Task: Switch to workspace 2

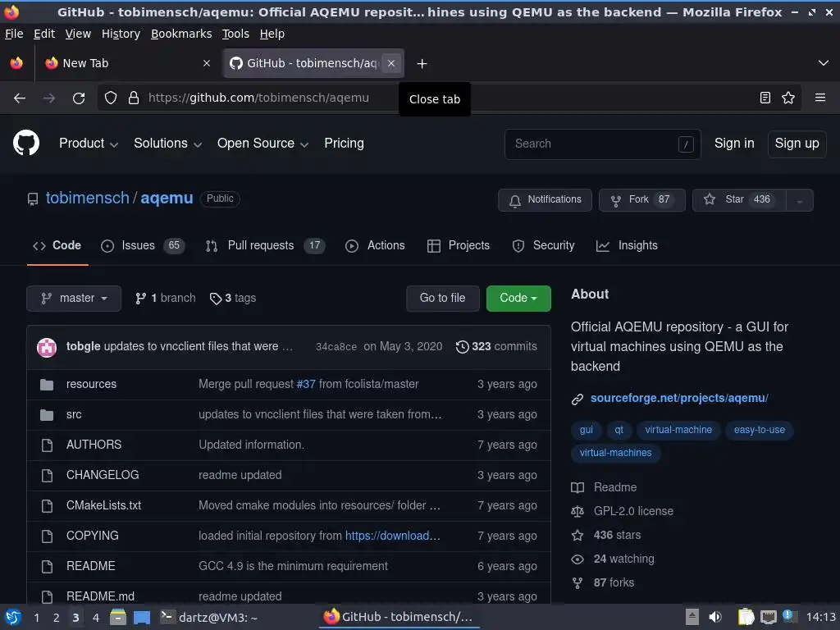Action: 57,618
